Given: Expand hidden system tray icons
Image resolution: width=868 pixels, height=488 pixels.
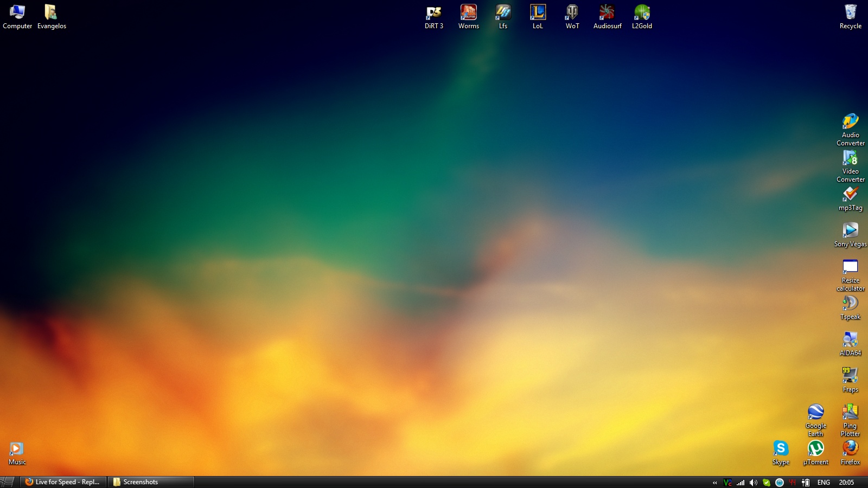Looking at the screenshot, I should point(714,483).
